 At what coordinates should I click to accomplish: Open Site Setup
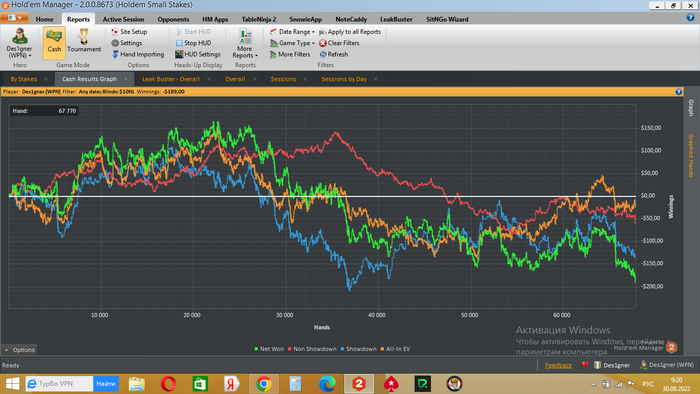129,32
